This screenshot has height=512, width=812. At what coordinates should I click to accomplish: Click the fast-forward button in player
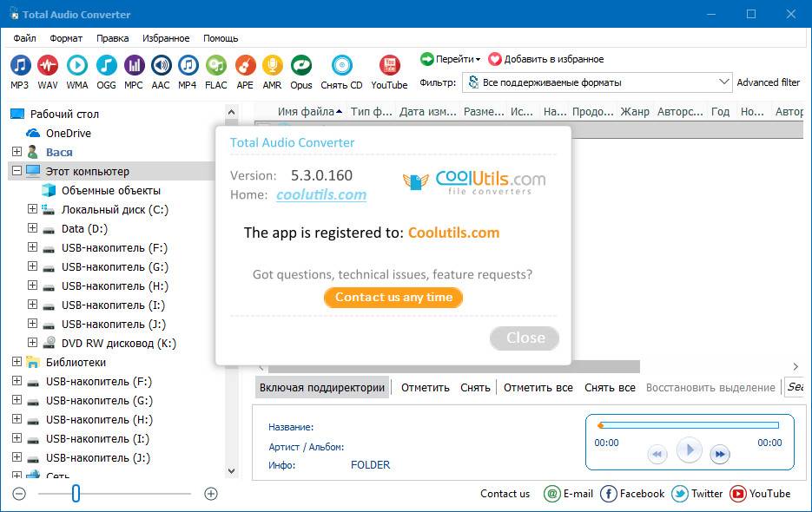720,454
